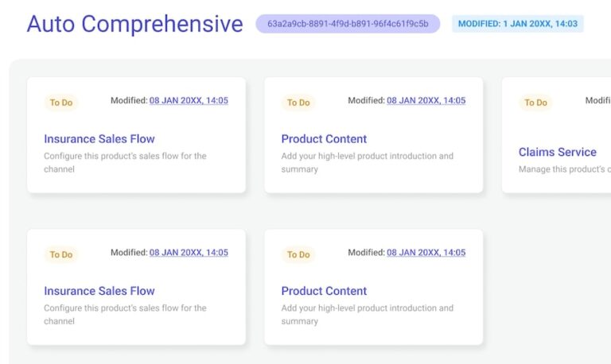The height and width of the screenshot is (364, 611).
Task: Click the header MODIFIED 1 JAN 20XX badge
Action: click(517, 24)
